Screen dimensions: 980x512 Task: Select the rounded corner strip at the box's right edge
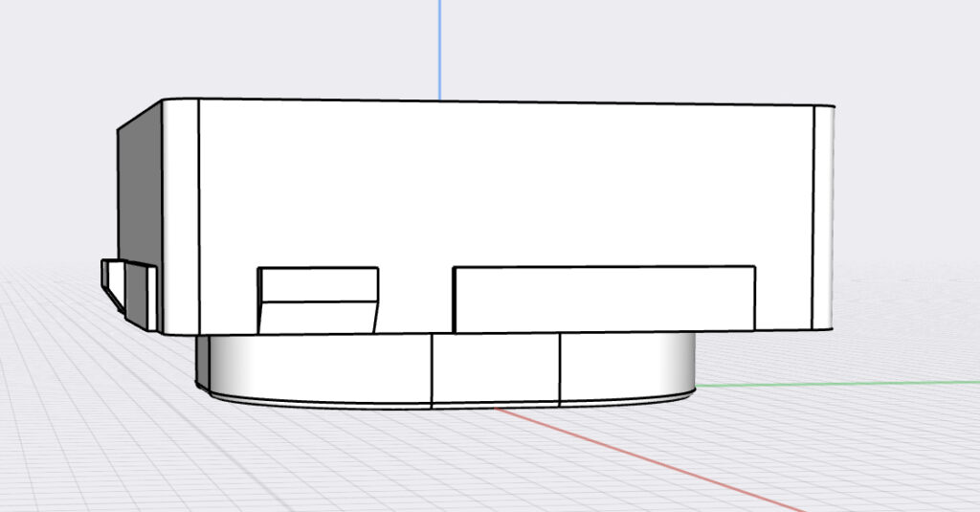(824, 217)
